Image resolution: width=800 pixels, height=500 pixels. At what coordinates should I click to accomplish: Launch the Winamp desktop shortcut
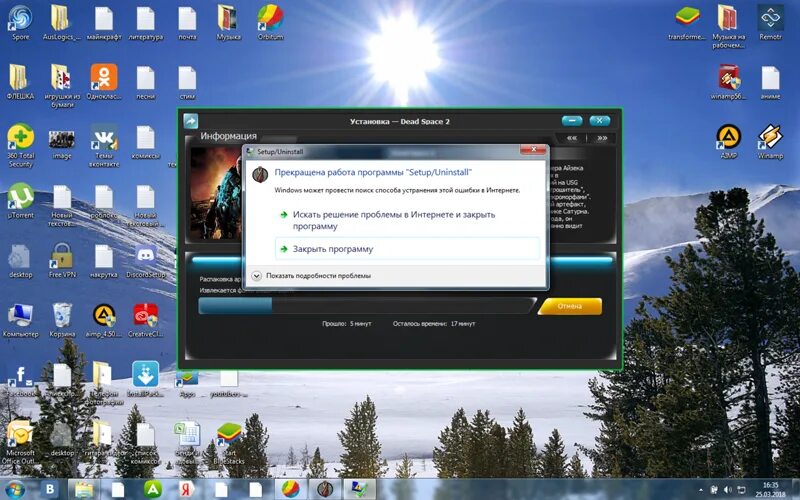pyautogui.click(x=770, y=141)
